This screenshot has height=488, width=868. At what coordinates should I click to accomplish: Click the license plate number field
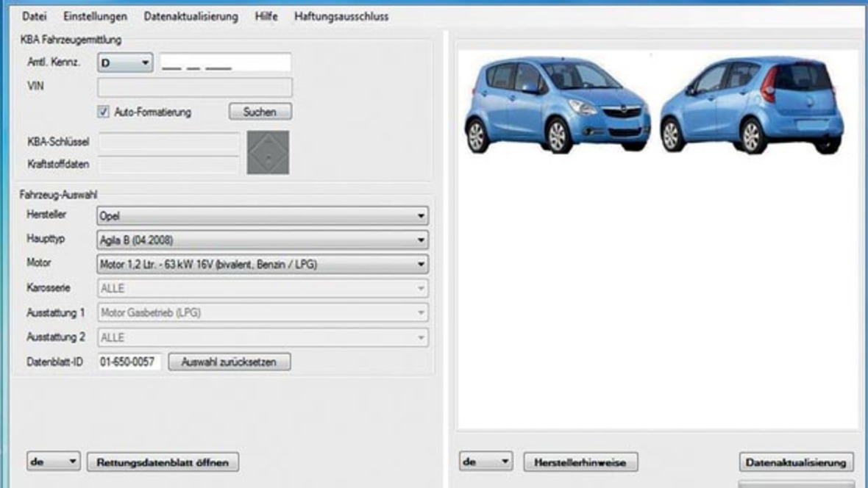[x=225, y=62]
